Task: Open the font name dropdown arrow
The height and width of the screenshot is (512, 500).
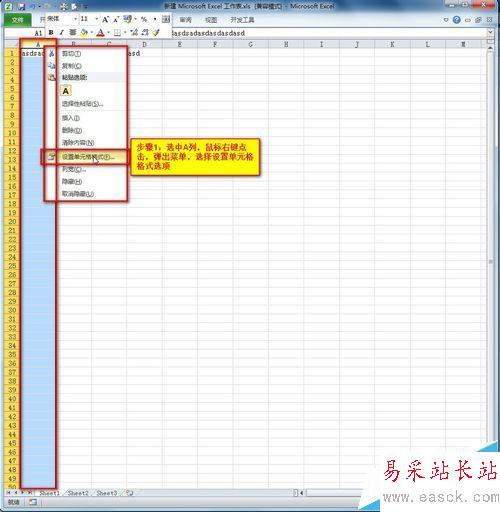Action: (75, 19)
